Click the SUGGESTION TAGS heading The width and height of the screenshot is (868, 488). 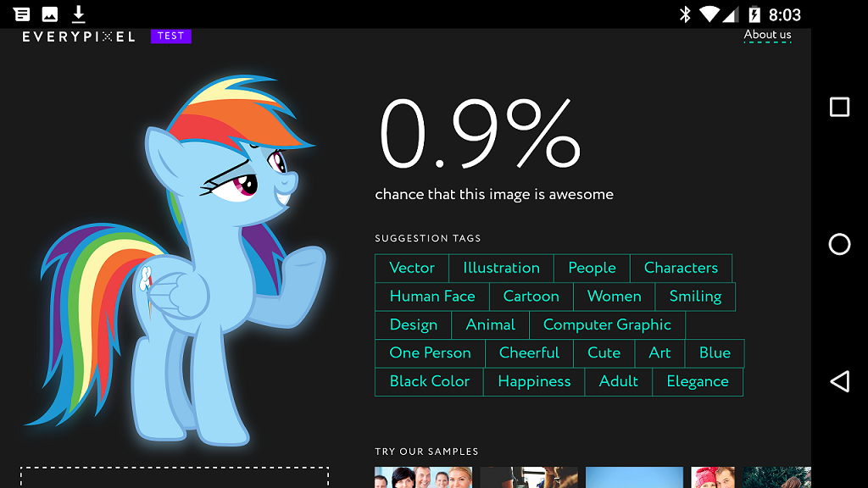[428, 238]
